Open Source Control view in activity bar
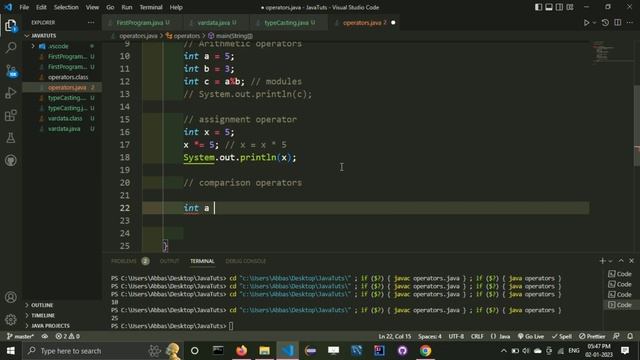This screenshot has width=640, height=360. (x=11, y=71)
